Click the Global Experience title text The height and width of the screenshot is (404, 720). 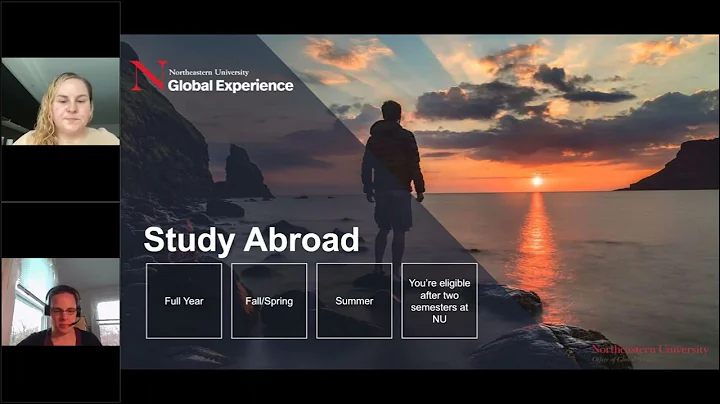(x=231, y=85)
